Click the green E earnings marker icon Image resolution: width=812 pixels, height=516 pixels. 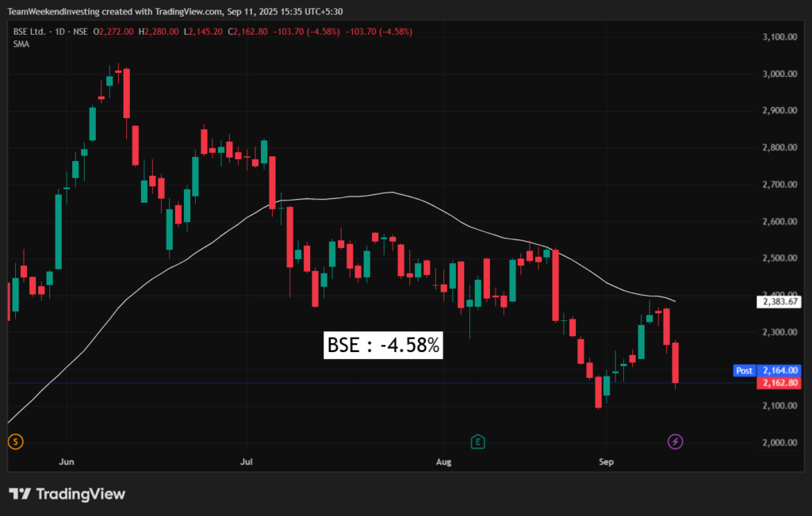coord(477,441)
